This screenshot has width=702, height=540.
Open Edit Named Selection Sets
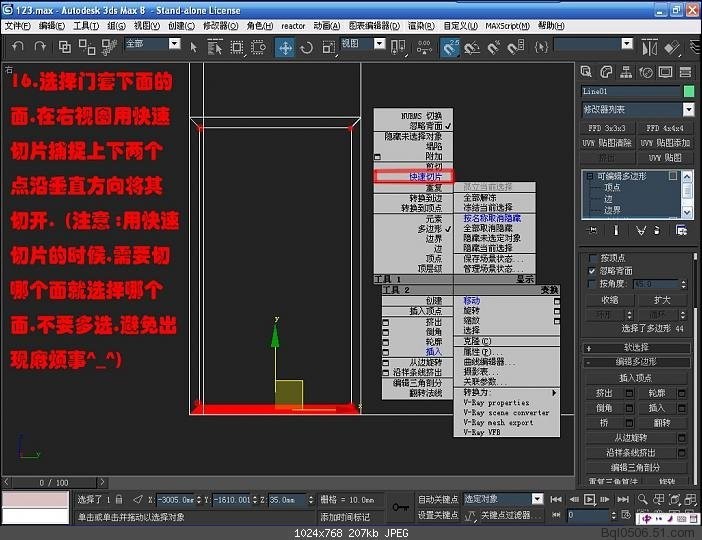click(541, 47)
